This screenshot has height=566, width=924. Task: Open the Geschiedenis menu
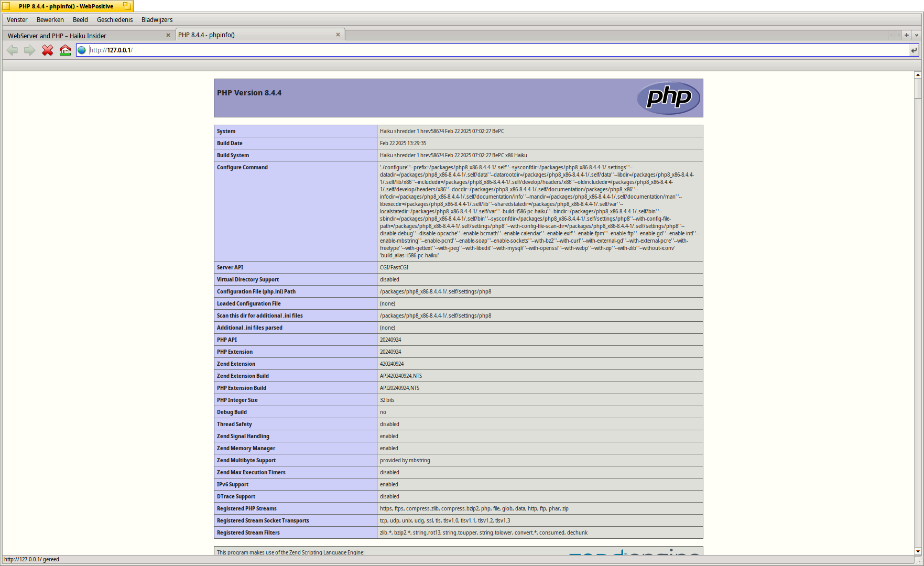[x=115, y=20]
